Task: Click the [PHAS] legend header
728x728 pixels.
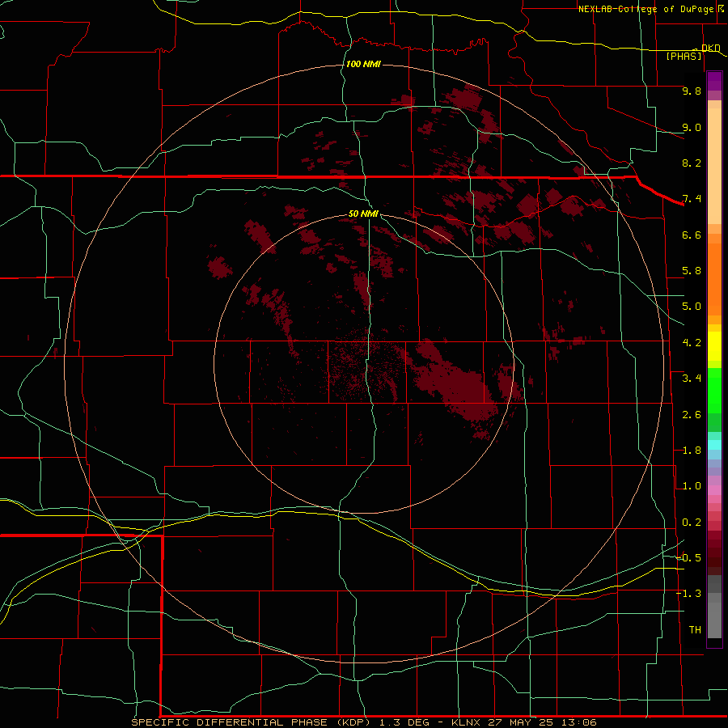Action: pyautogui.click(x=684, y=56)
